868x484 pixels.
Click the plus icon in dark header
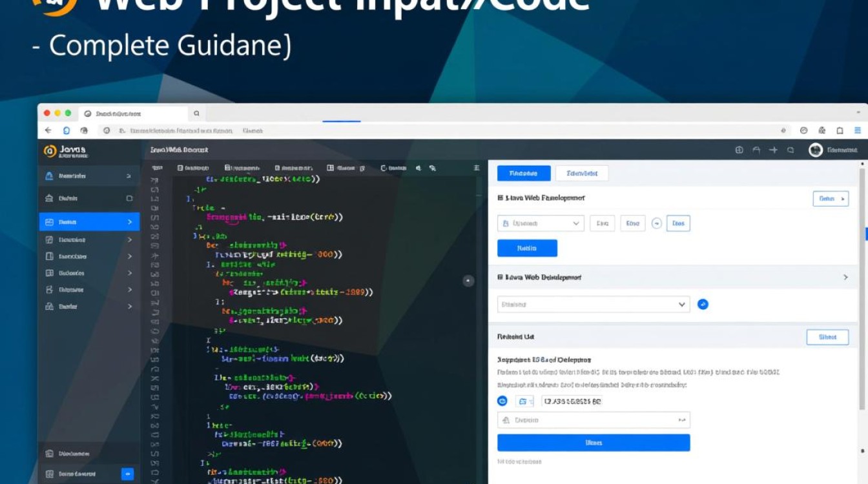click(x=773, y=150)
